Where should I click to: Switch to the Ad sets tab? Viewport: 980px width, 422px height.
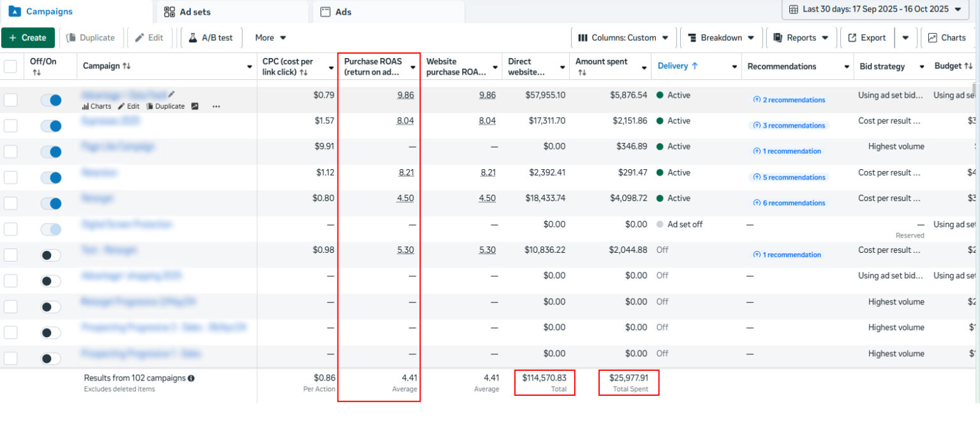click(188, 12)
